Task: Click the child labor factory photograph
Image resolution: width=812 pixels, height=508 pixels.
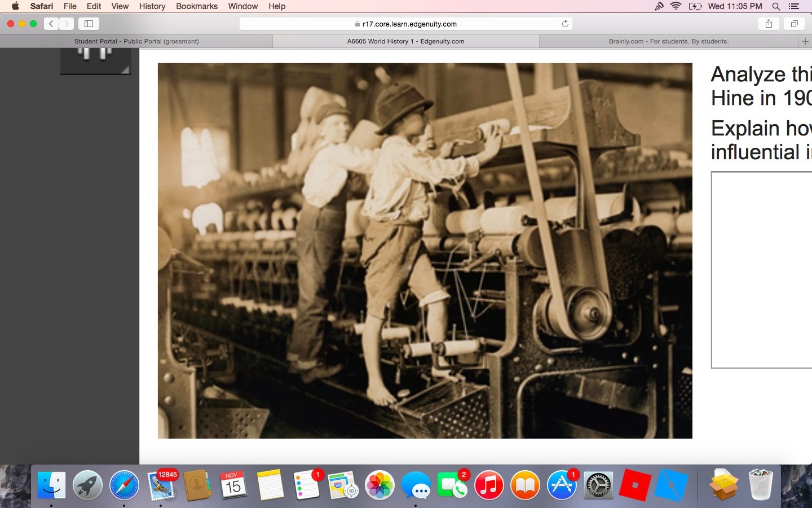Action: tap(425, 251)
